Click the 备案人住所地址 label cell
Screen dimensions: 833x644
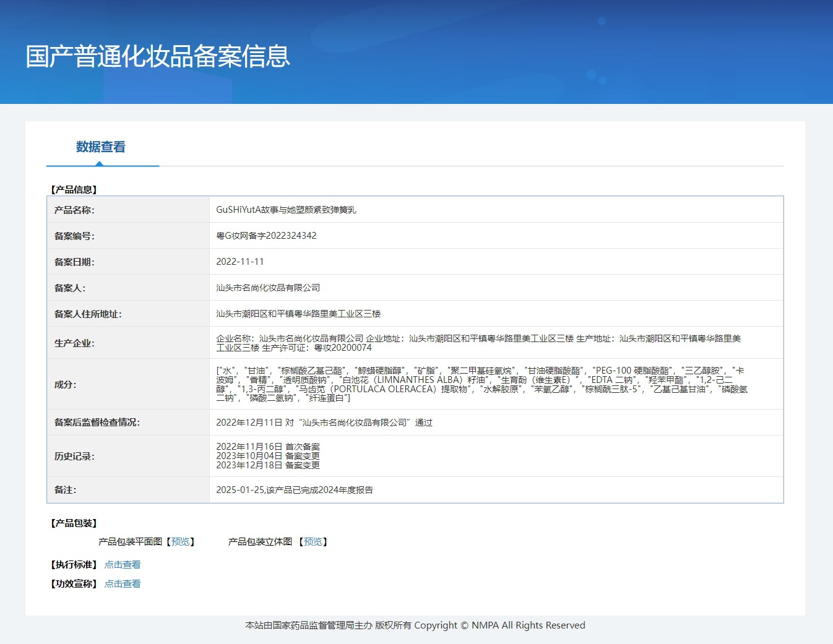click(129, 314)
